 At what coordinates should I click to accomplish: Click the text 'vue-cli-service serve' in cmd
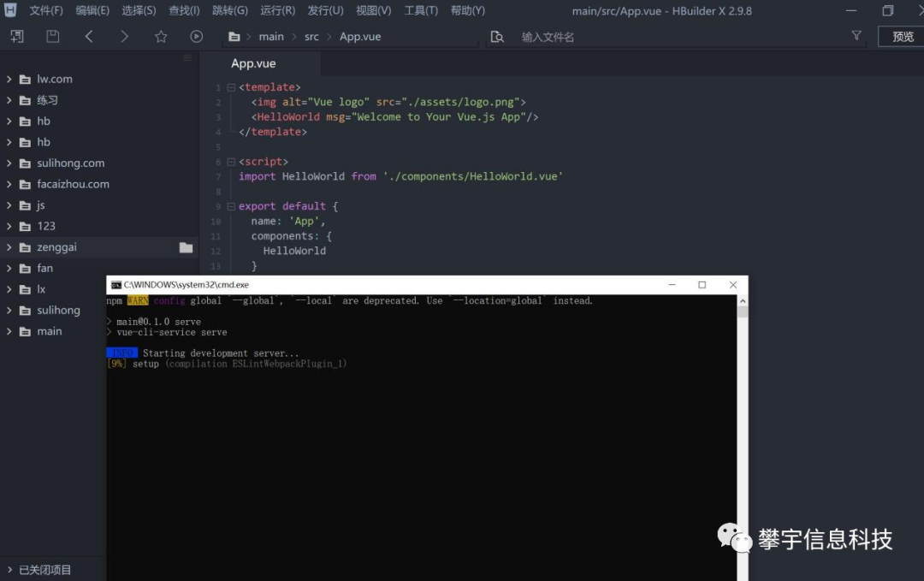pos(171,332)
